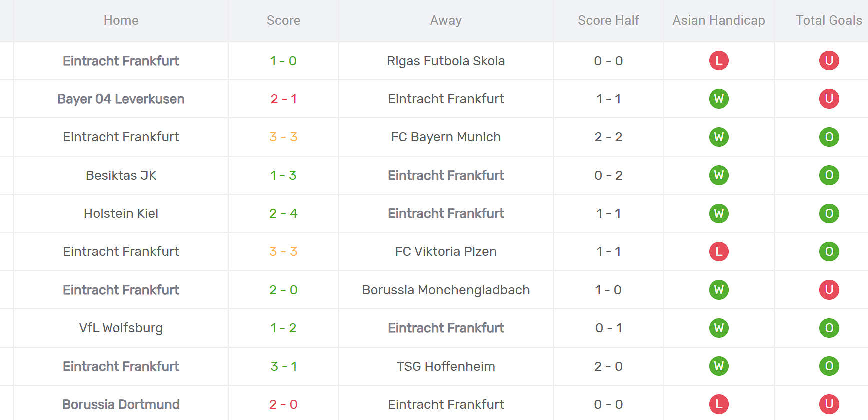Click the Total Goals U badge in Borussia Monchengladbach row
This screenshot has height=420, width=868.
click(x=829, y=290)
